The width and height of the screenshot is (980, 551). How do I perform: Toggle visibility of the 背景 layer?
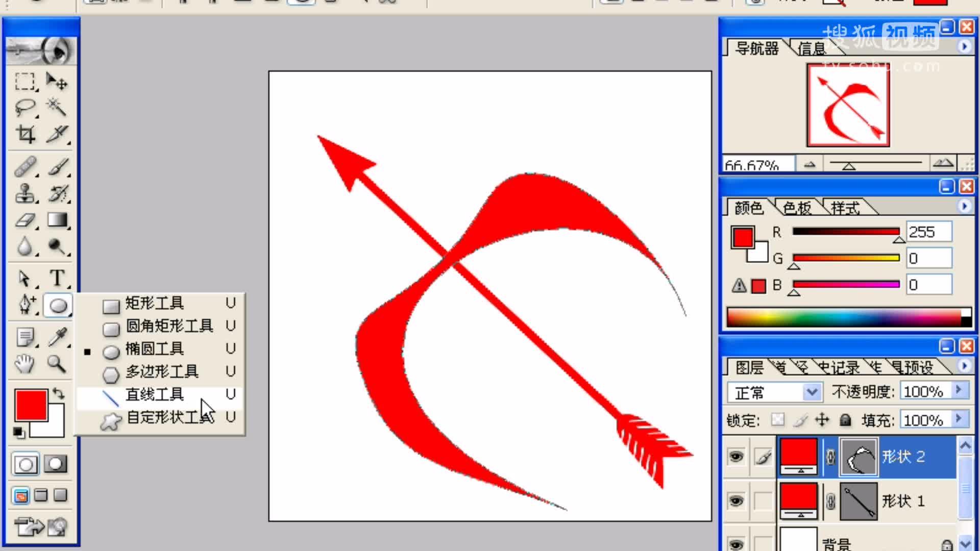coord(736,542)
